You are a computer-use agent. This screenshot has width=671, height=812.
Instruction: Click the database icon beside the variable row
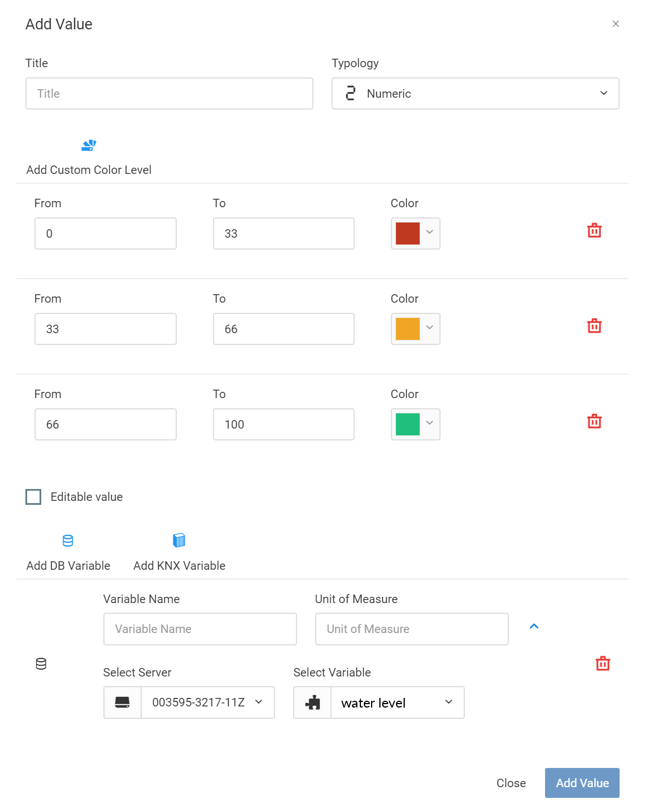pos(41,663)
